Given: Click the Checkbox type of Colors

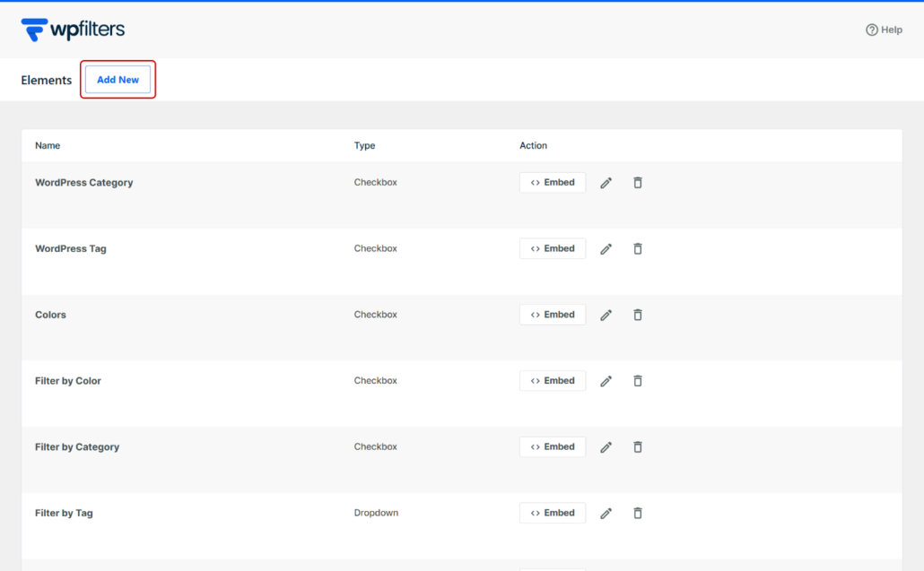Looking at the screenshot, I should (x=375, y=315).
